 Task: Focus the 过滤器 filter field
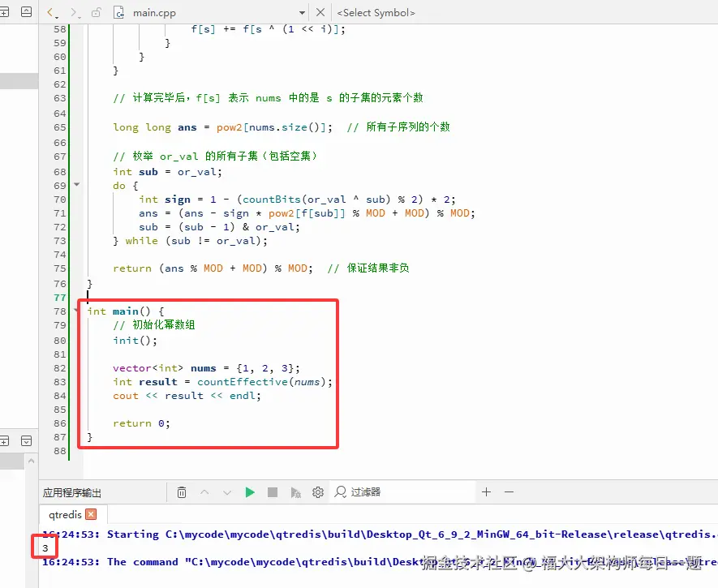(403, 492)
